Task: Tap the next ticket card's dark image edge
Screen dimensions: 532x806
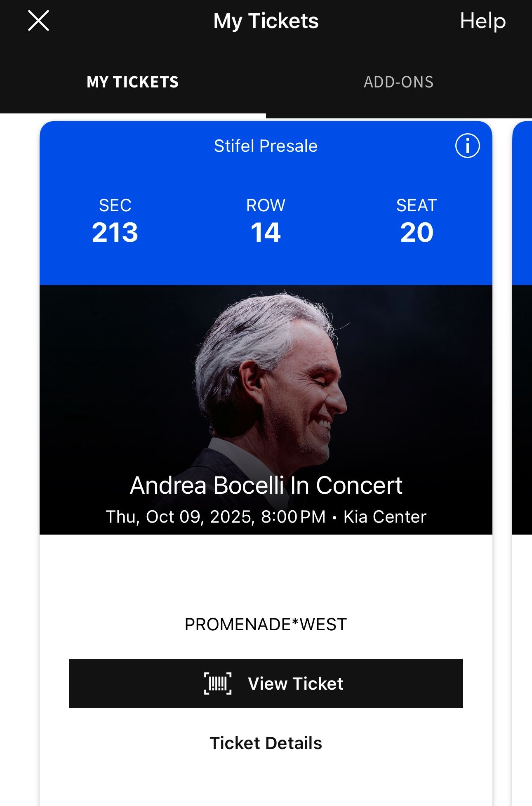Action: (523, 408)
